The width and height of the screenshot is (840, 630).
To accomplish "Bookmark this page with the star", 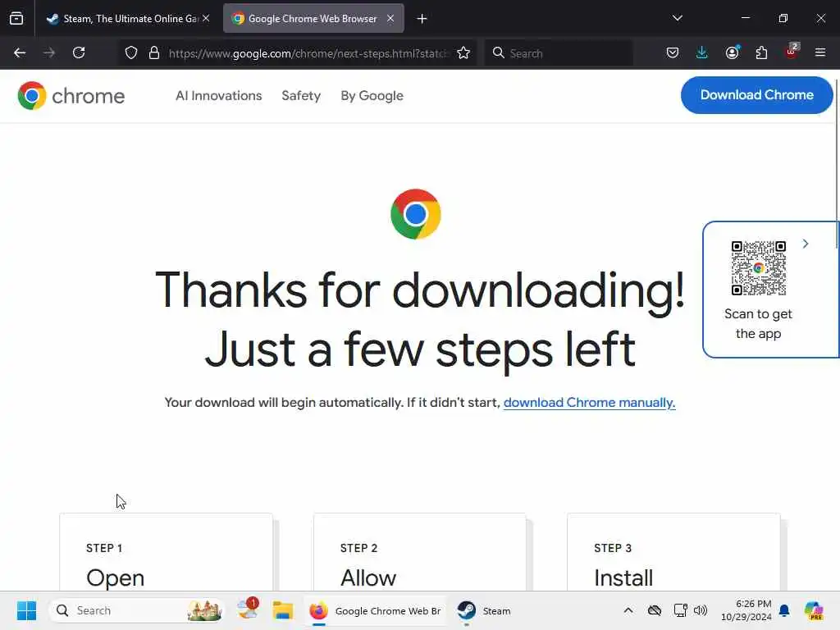I will (464, 53).
